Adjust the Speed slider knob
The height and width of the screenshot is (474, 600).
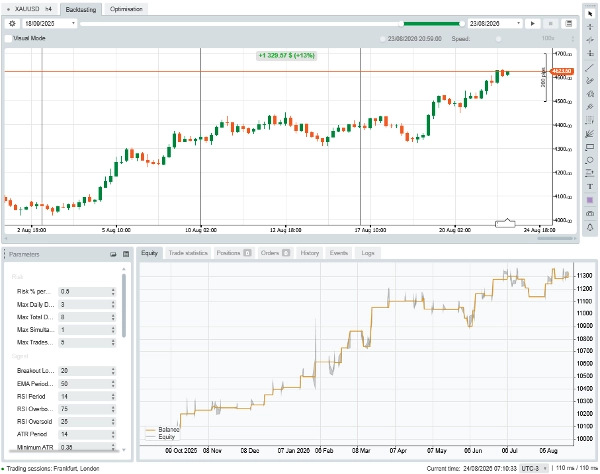pos(498,39)
